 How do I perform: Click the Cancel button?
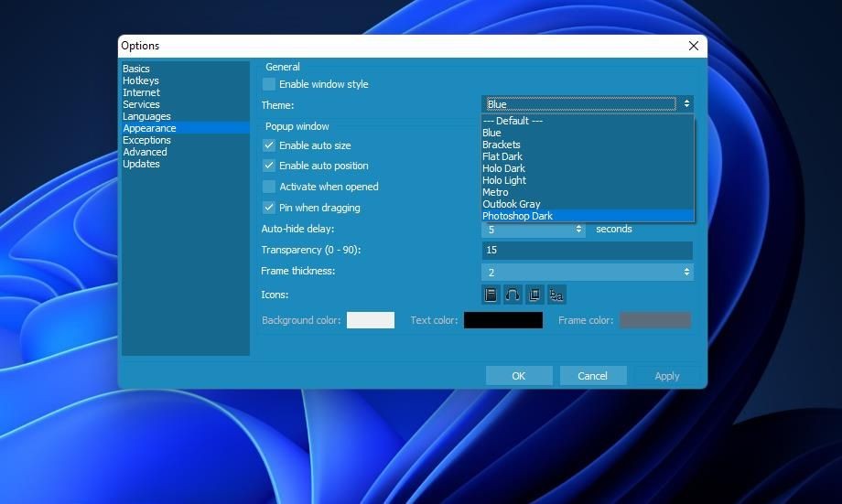(593, 376)
